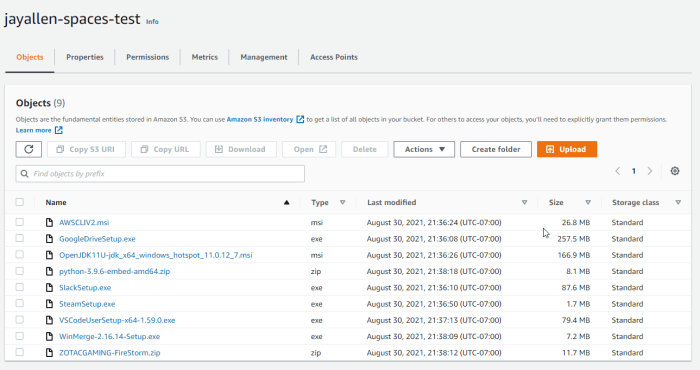
Task: Click the file icon beside GoogleDriveSetup.exe
Action: pyautogui.click(x=50, y=239)
